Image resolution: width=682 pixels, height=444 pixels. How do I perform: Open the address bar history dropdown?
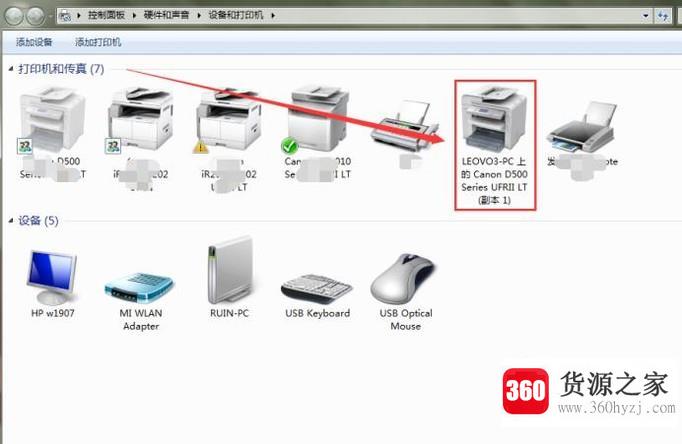(x=645, y=15)
